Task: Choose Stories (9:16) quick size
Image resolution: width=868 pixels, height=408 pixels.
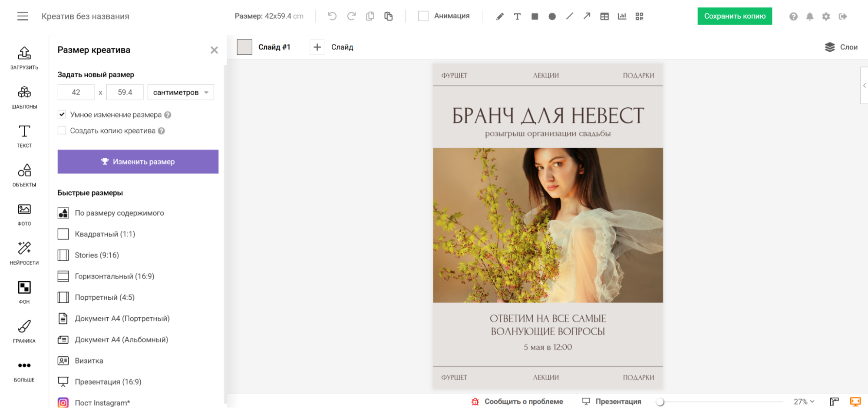Action: click(96, 255)
